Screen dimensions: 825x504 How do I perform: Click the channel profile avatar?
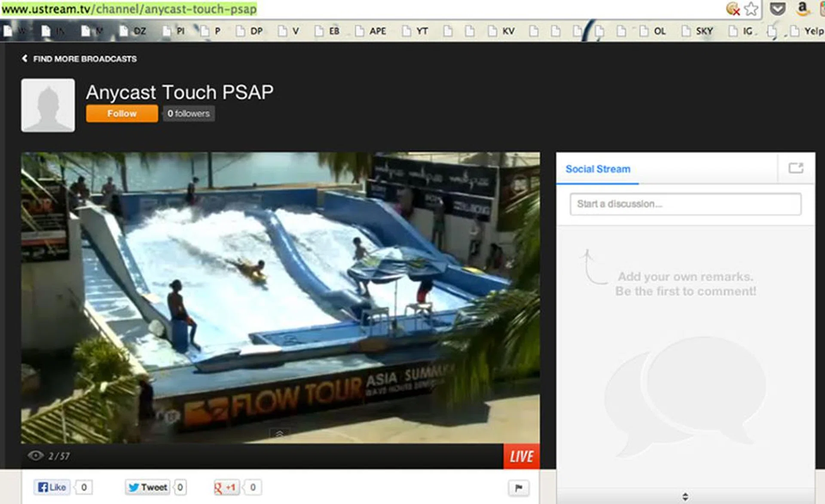click(48, 105)
